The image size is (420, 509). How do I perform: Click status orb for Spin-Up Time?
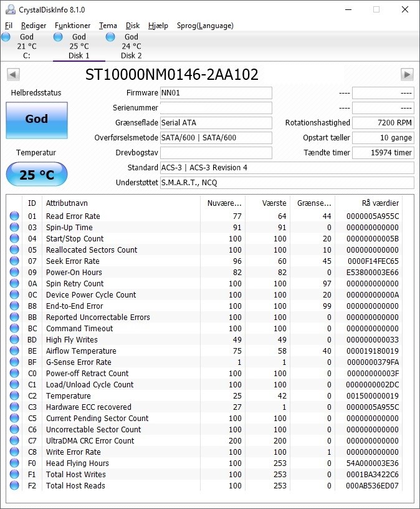[x=14, y=227]
